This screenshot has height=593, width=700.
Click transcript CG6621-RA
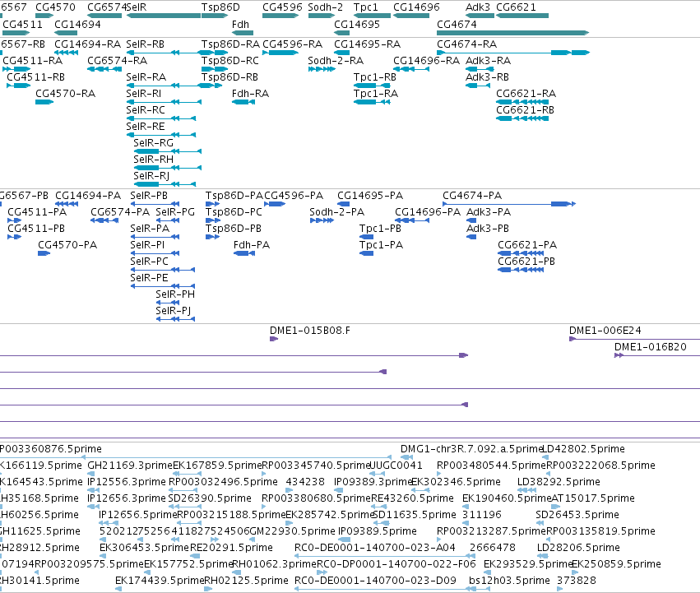point(526,94)
